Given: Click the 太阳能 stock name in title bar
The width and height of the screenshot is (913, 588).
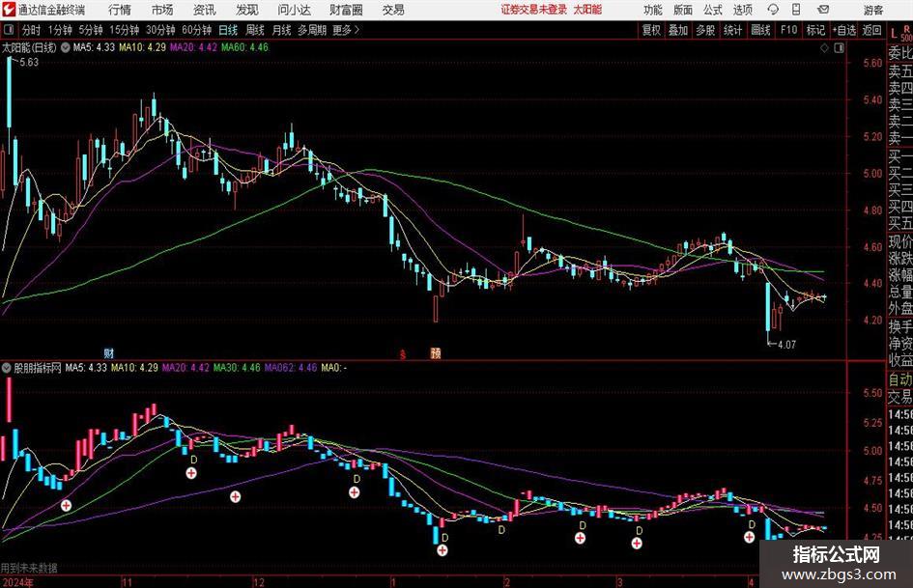Looking at the screenshot, I should (587, 10).
